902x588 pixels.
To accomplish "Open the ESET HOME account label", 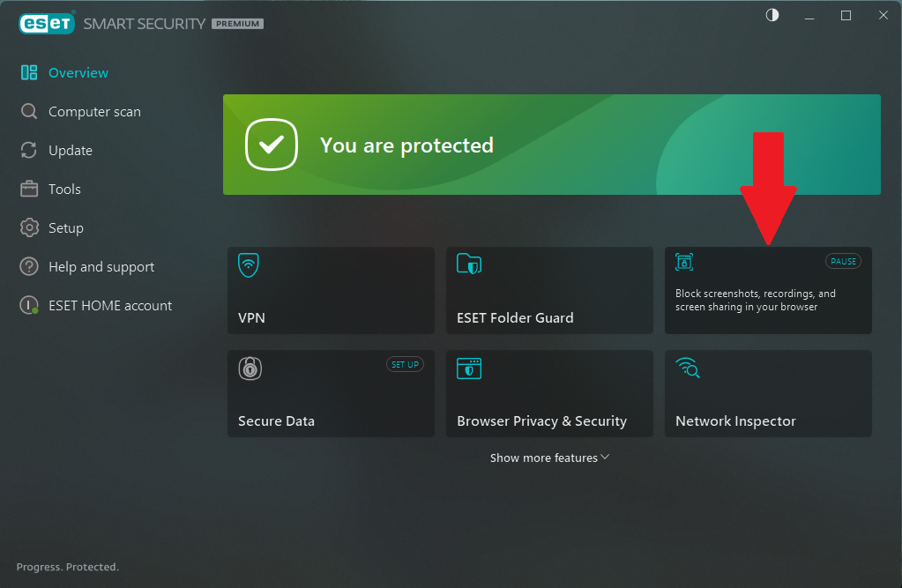I will [x=110, y=306].
